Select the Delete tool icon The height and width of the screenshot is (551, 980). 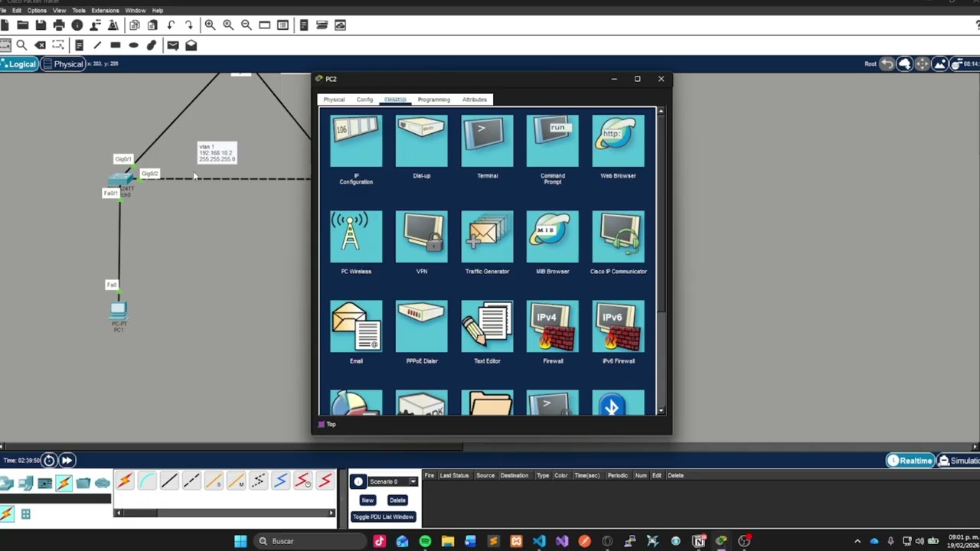click(41, 45)
